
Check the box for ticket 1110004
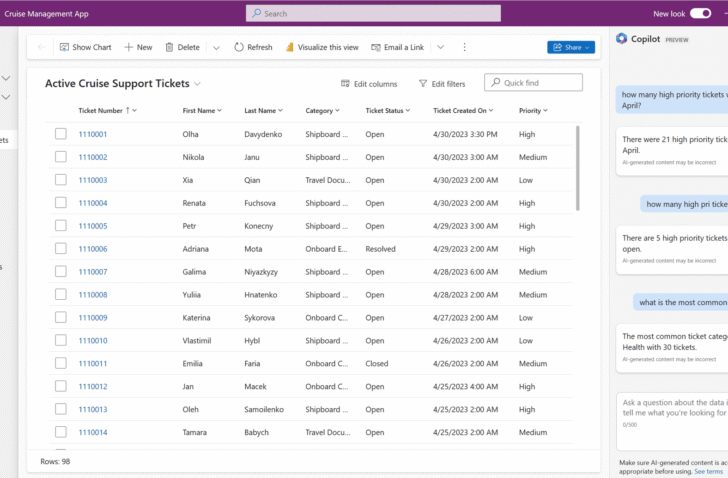click(61, 202)
